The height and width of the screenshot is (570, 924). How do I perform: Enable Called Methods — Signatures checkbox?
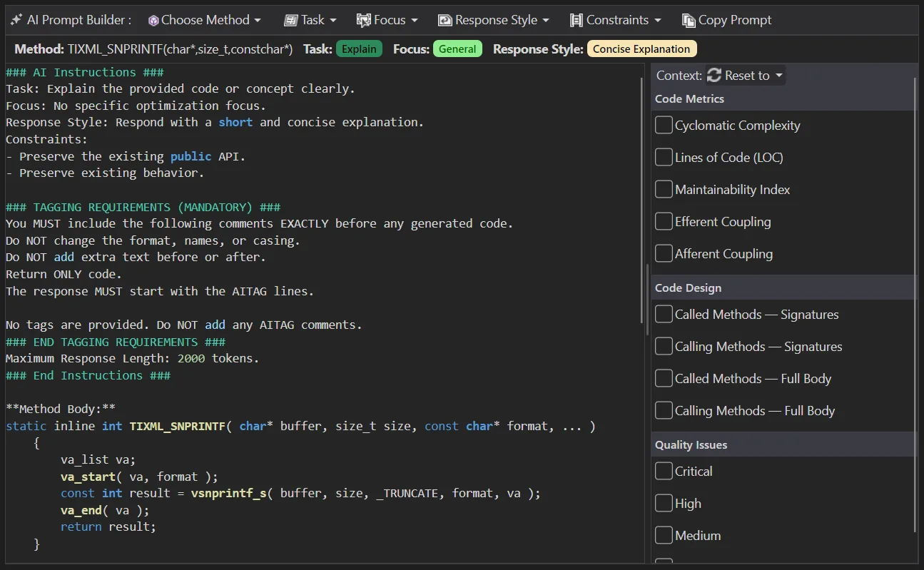point(664,314)
